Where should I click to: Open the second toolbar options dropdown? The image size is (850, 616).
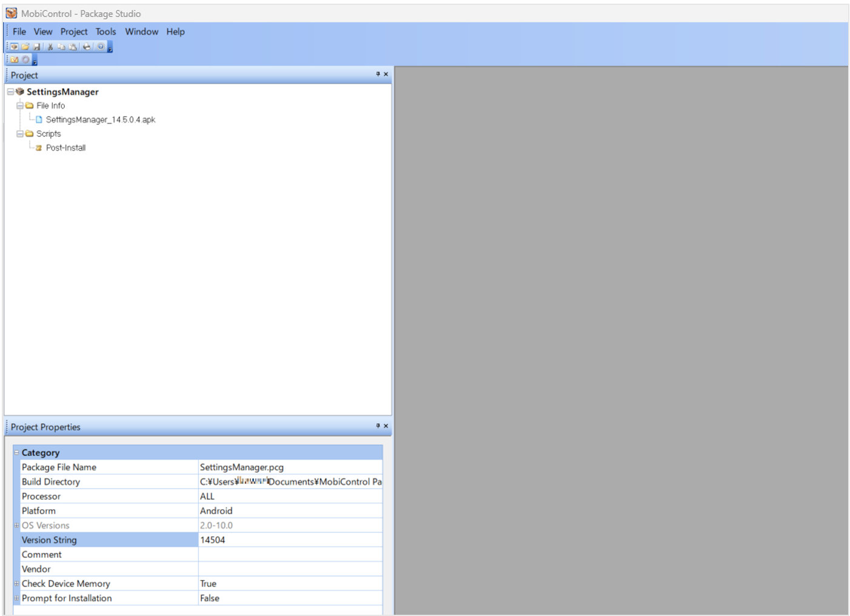pos(35,61)
